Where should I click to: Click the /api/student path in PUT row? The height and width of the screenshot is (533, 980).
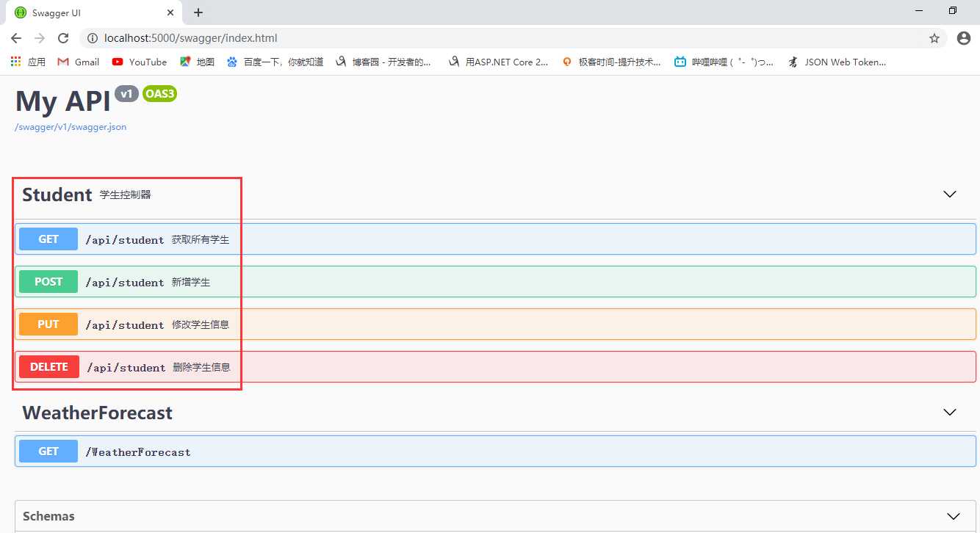125,325
